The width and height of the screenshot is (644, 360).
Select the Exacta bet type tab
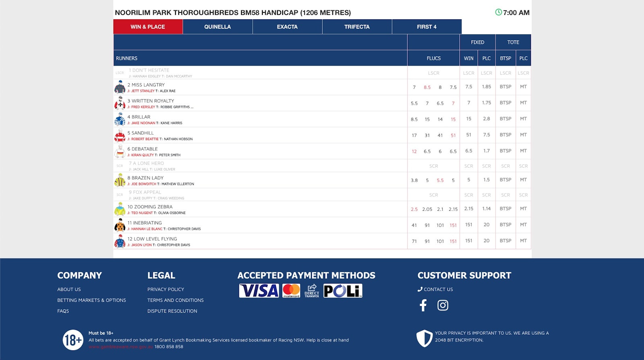[287, 27]
